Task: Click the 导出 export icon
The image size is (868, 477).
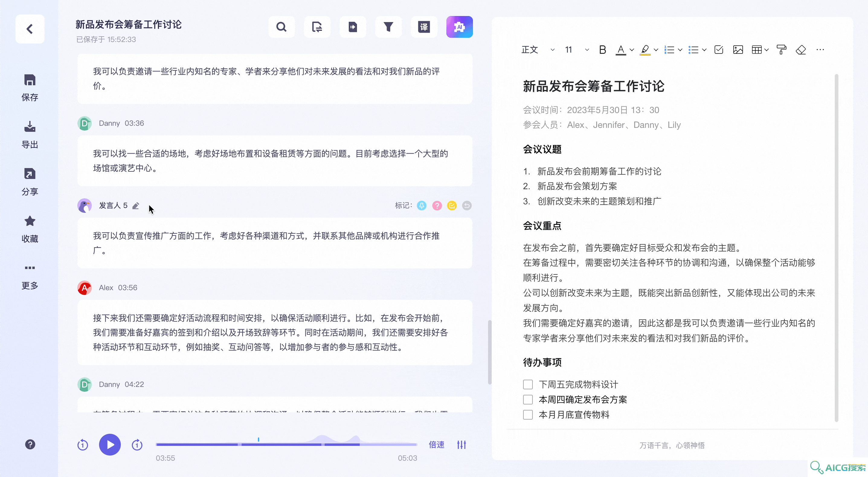Action: click(x=30, y=127)
